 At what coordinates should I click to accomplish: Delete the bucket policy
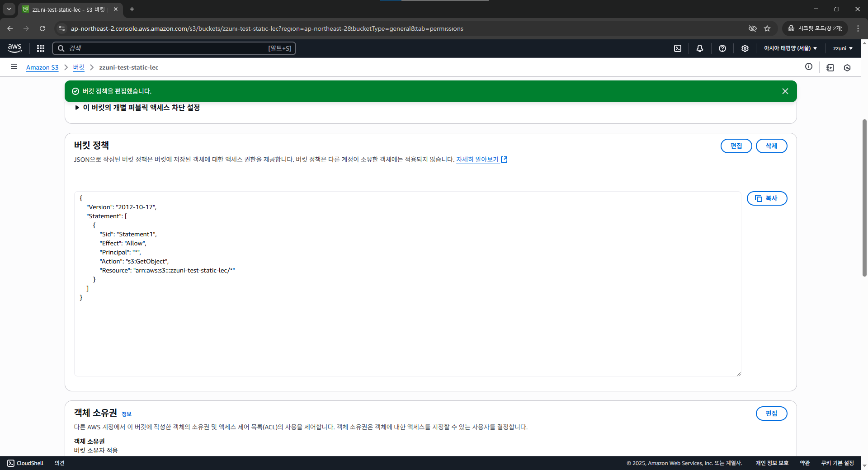tap(771, 146)
